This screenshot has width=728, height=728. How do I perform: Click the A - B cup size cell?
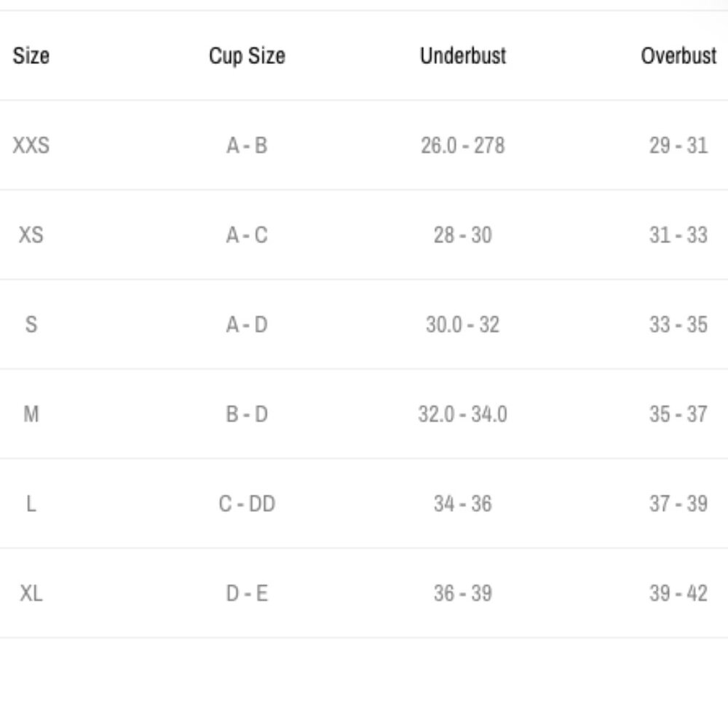pos(247,146)
